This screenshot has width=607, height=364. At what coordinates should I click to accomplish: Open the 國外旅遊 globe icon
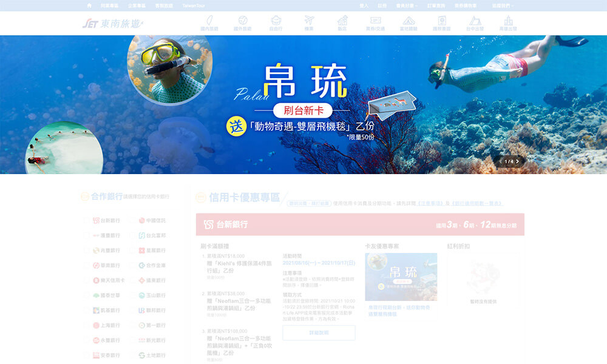[243, 23]
